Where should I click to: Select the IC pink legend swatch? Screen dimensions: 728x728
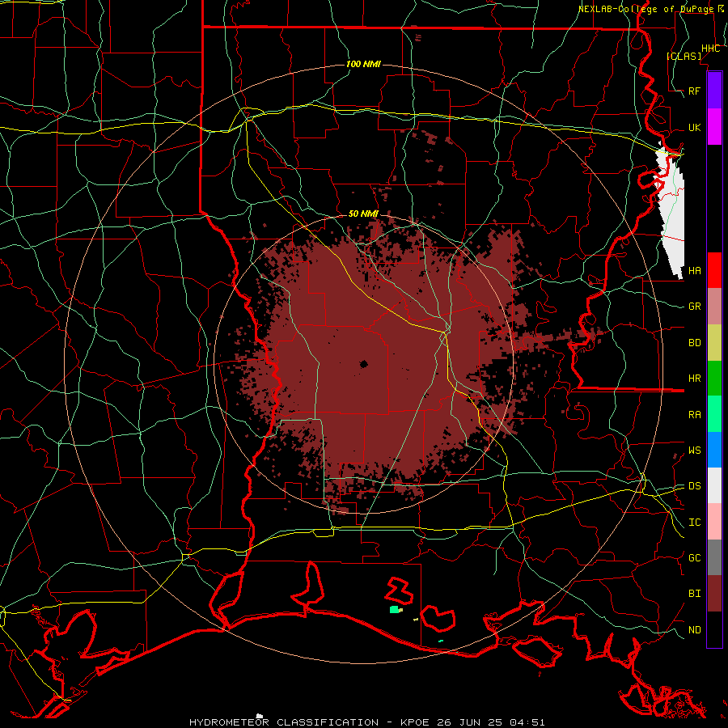[714, 522]
